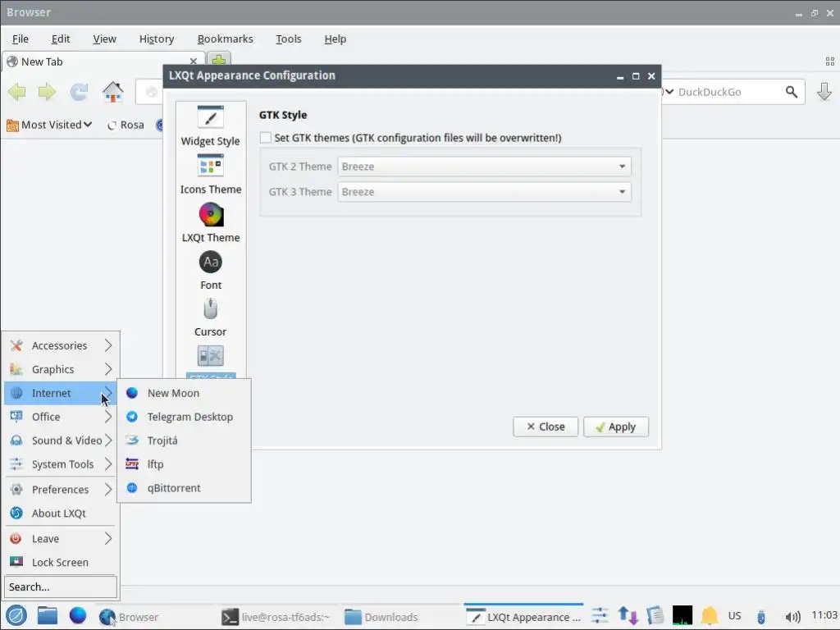Open the Edit menu in Browser
The image size is (840, 630).
click(x=61, y=39)
